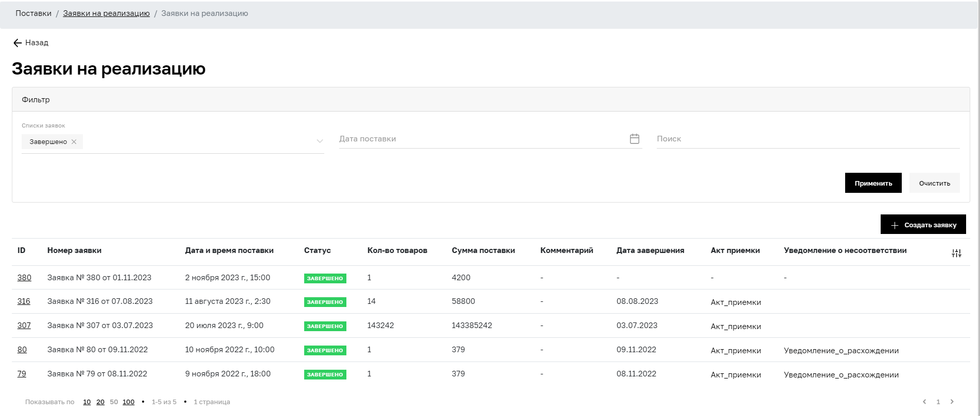Open request ID 380
Screen dimensions: 980x416
(24, 278)
